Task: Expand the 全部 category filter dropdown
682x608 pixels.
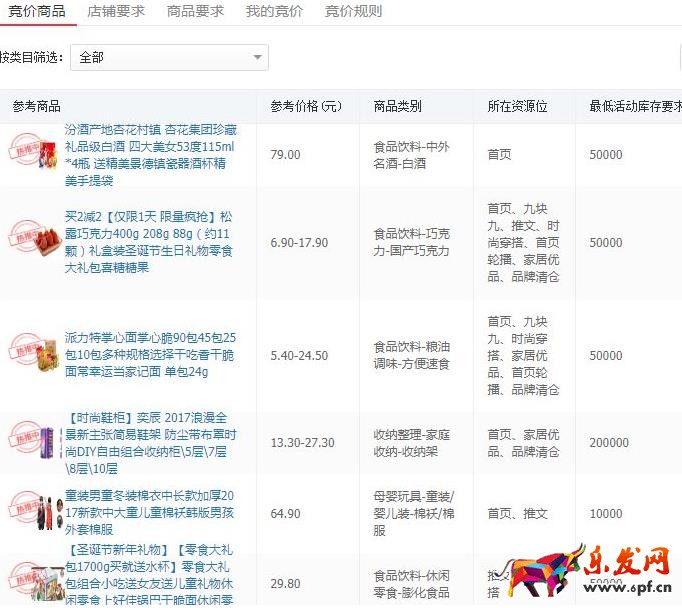Action: click(169, 58)
